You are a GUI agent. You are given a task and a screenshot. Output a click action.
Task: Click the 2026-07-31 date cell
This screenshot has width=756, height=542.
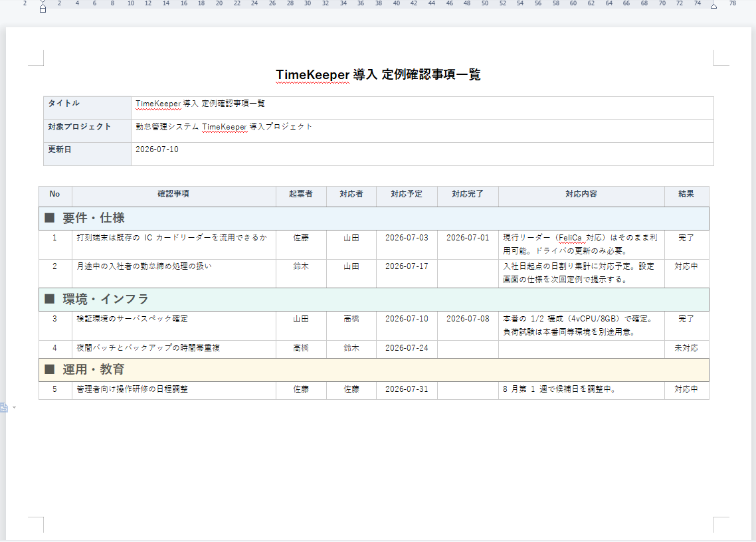pyautogui.click(x=407, y=391)
